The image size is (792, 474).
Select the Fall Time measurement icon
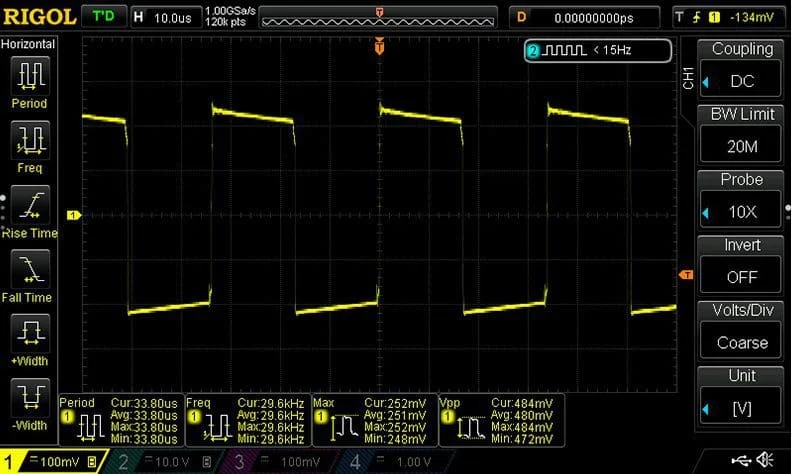tap(30, 269)
